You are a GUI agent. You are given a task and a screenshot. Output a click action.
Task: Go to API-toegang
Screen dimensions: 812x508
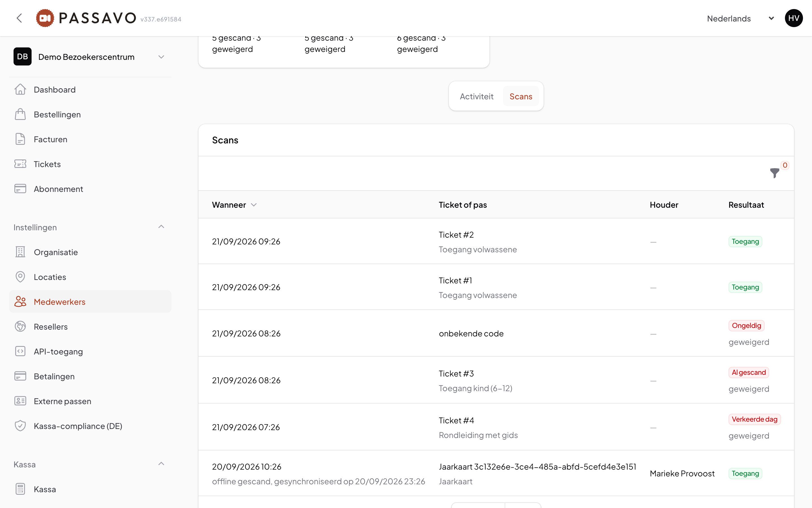tap(90, 352)
